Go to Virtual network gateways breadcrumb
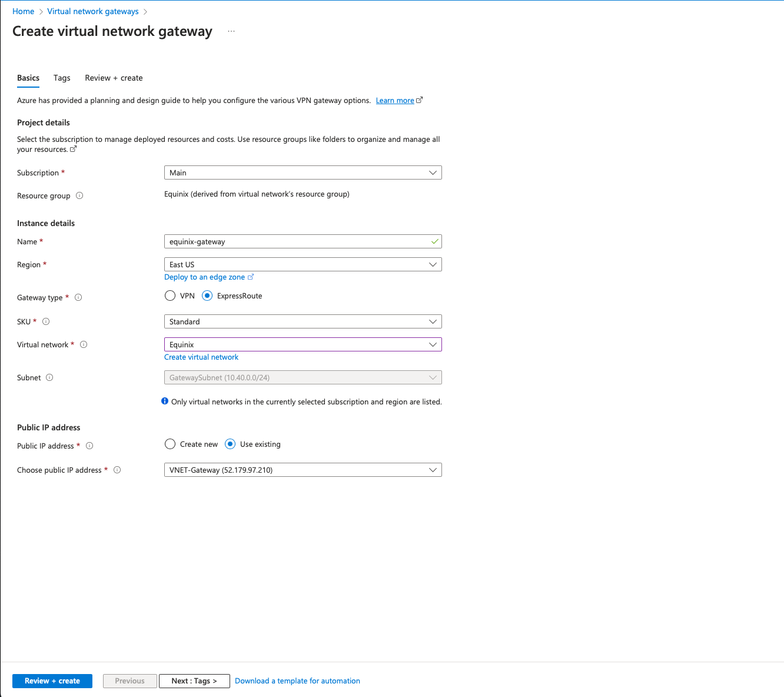This screenshot has width=784, height=697. (93, 11)
